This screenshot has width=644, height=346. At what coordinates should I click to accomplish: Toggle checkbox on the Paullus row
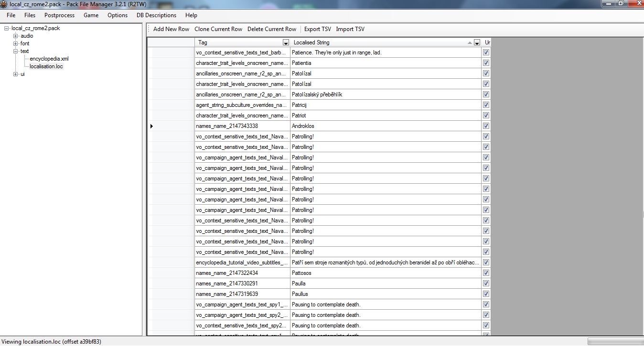[486, 294]
